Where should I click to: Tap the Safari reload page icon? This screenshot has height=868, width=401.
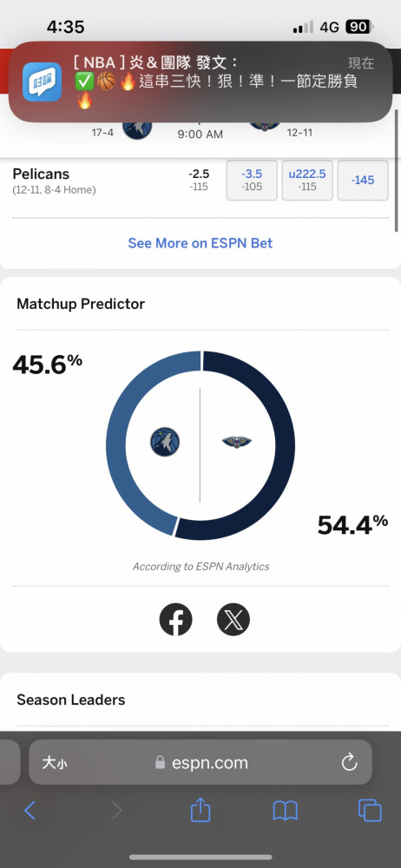[350, 762]
